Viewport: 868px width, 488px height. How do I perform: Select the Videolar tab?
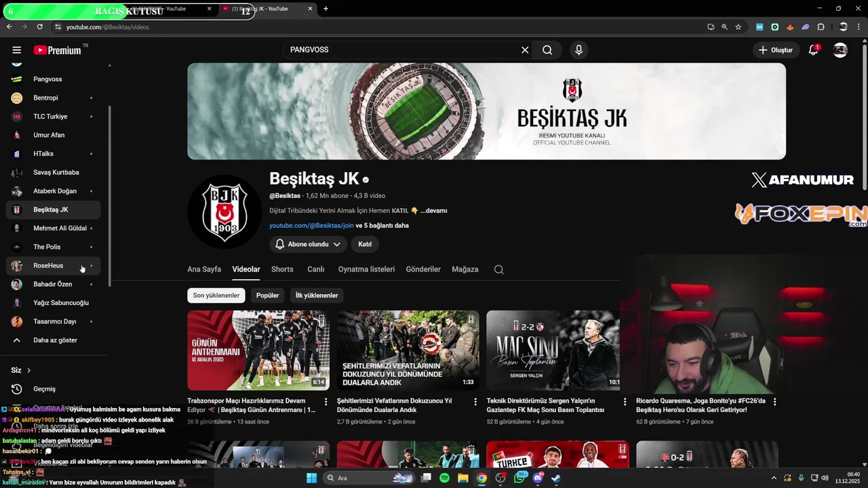[x=246, y=270]
